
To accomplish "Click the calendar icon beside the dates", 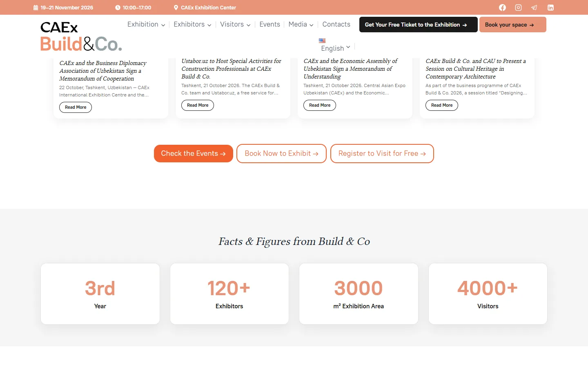I will pyautogui.click(x=36, y=7).
